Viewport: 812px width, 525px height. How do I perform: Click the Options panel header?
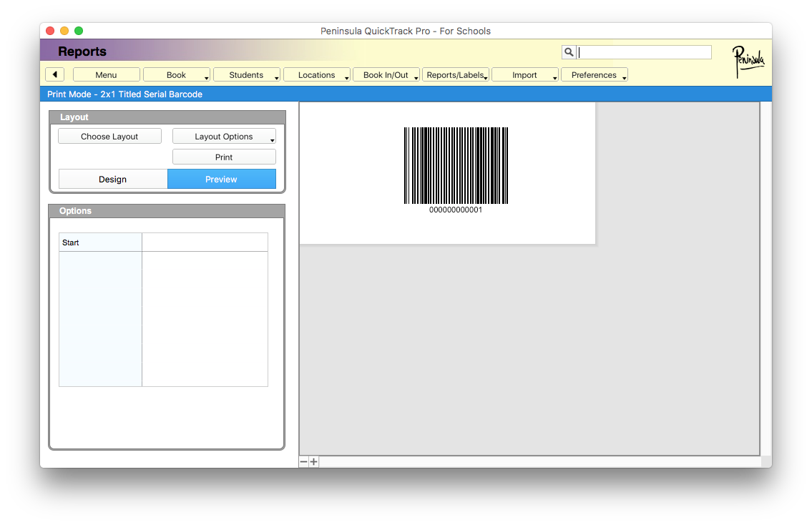[x=167, y=211]
